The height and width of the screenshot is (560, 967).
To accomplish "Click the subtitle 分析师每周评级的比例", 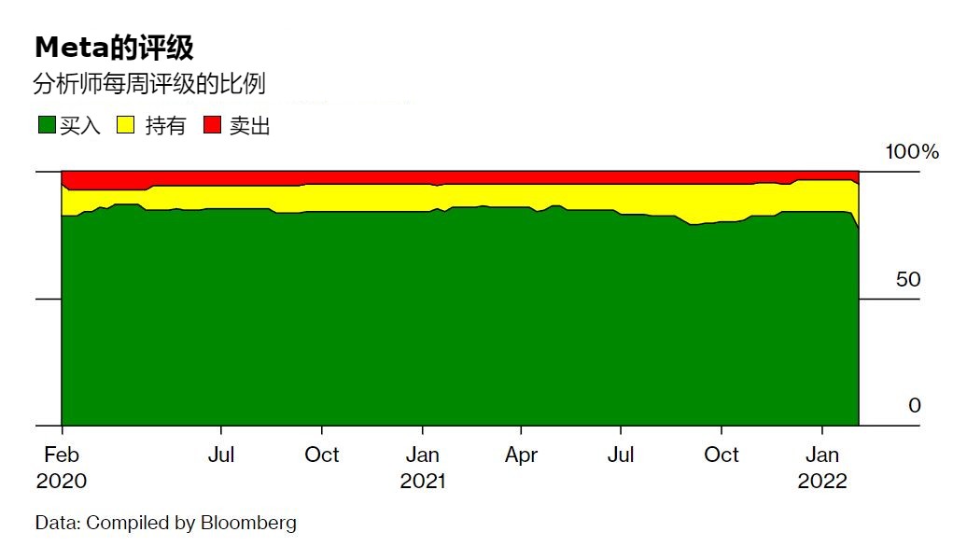I will click(149, 84).
